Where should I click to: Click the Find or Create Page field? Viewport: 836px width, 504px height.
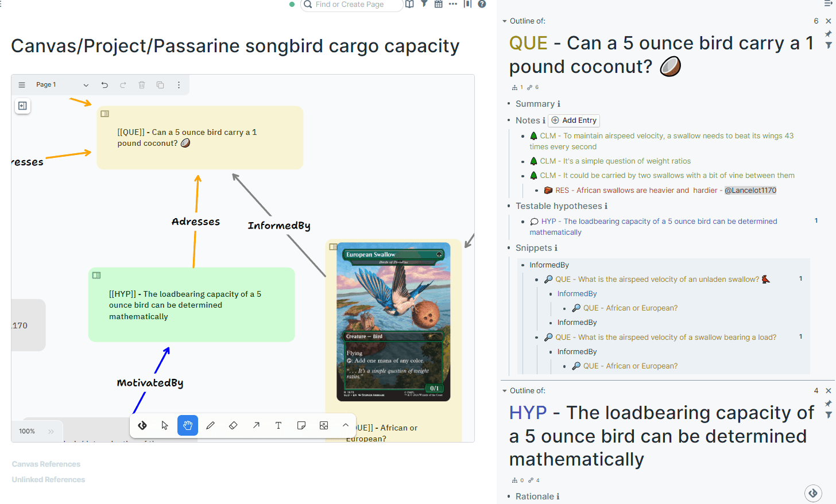(351, 5)
